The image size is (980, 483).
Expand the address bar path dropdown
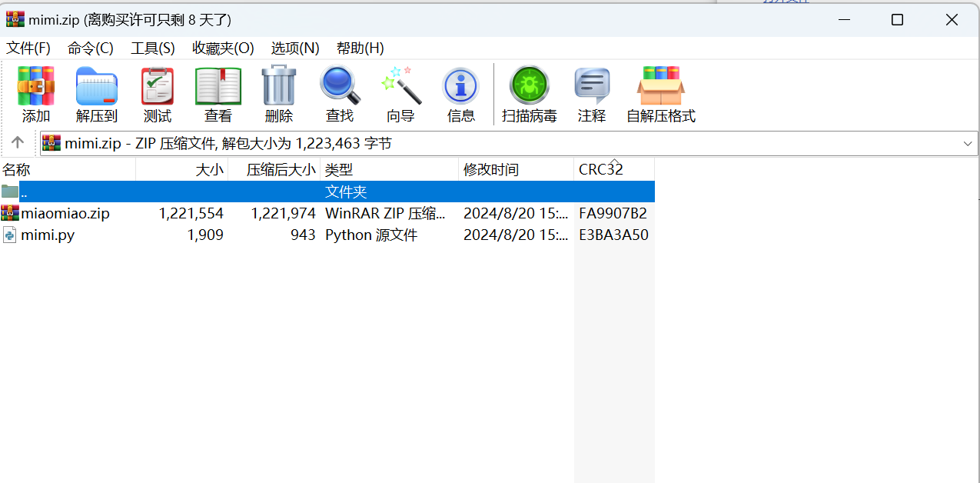click(968, 144)
